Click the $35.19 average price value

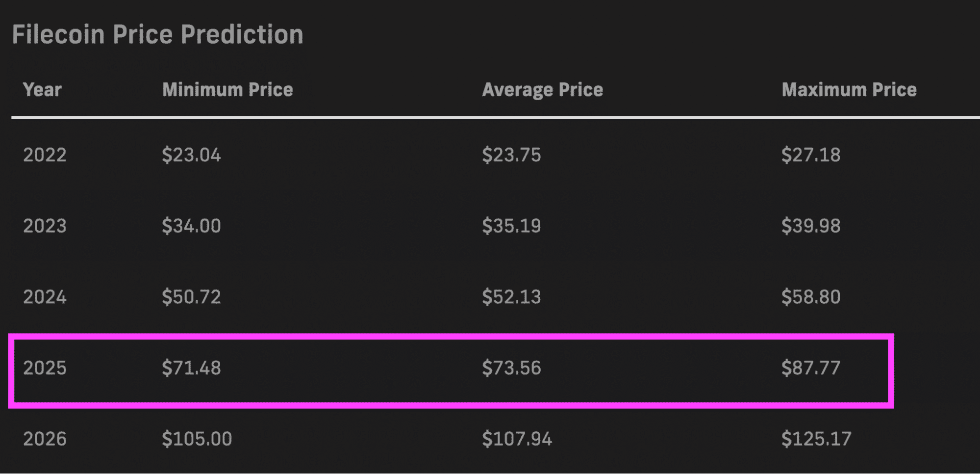click(511, 226)
